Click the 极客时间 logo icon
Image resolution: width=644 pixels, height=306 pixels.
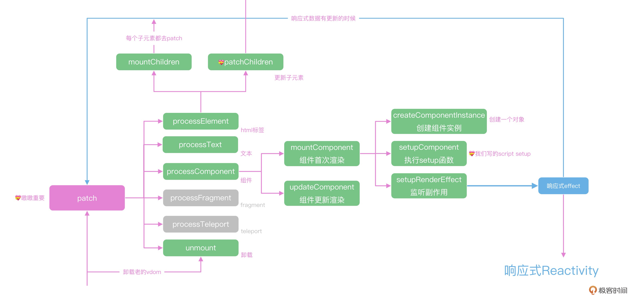pyautogui.click(x=593, y=290)
